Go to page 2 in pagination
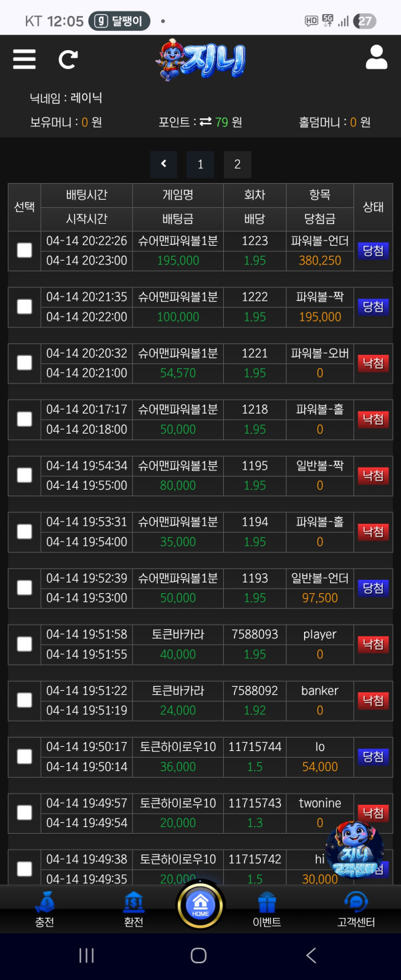The height and width of the screenshot is (980, 401). 237,164
